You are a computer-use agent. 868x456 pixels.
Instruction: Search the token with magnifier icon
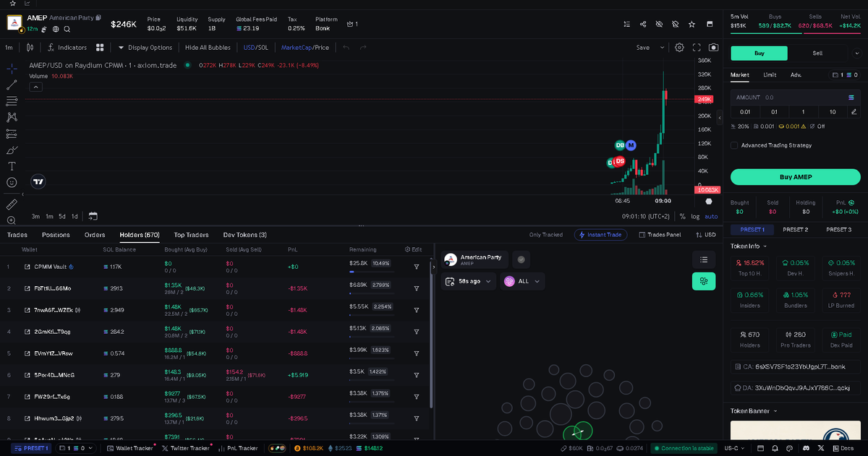click(x=67, y=29)
